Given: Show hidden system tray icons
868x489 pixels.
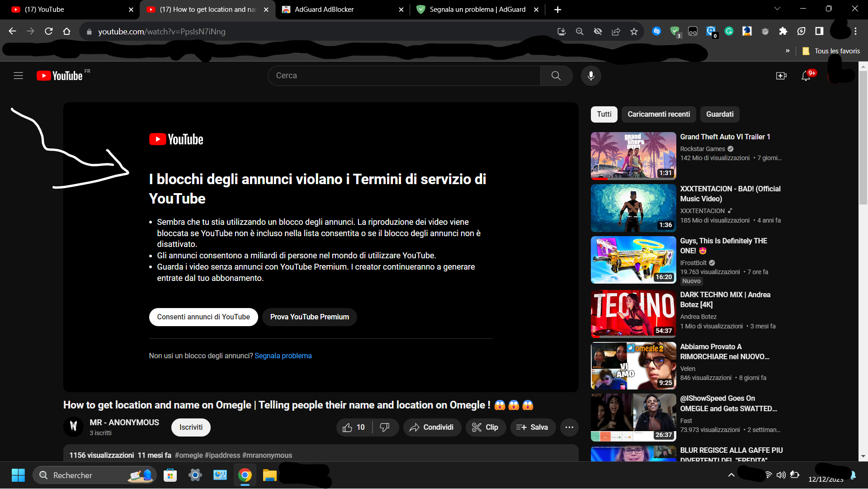Looking at the screenshot, I should 731,475.
